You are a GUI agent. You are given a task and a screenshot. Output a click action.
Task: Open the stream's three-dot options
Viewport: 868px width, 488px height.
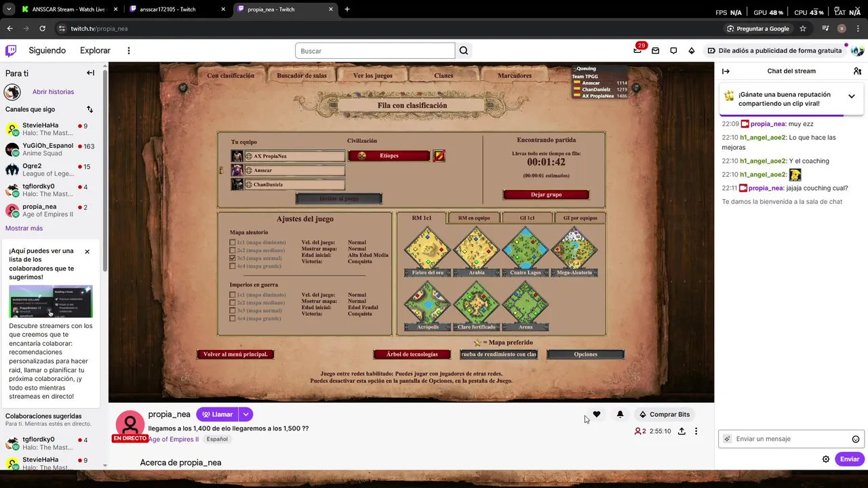coord(696,431)
